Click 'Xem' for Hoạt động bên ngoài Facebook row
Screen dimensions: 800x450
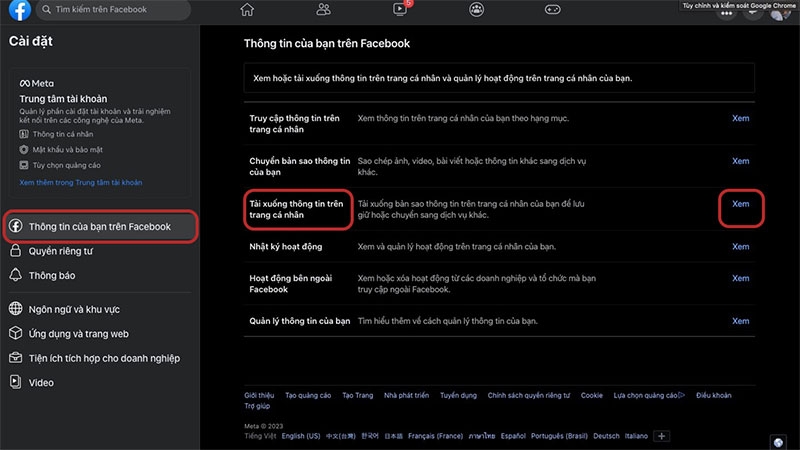(x=740, y=279)
